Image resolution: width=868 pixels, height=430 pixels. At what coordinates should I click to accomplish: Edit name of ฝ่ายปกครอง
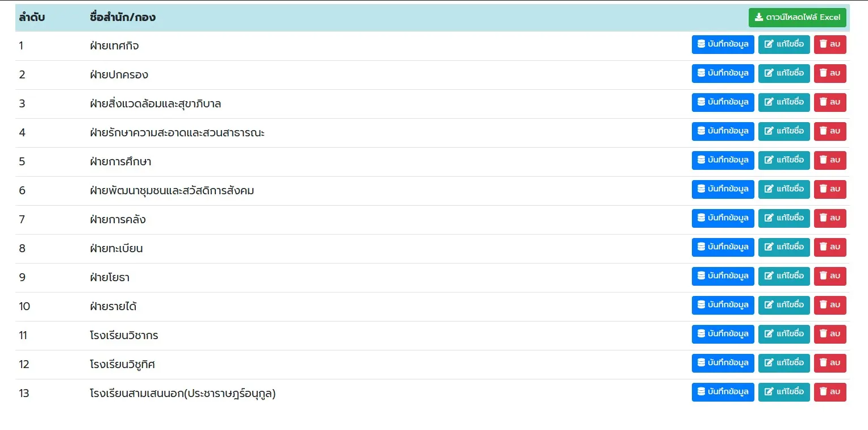(x=784, y=73)
